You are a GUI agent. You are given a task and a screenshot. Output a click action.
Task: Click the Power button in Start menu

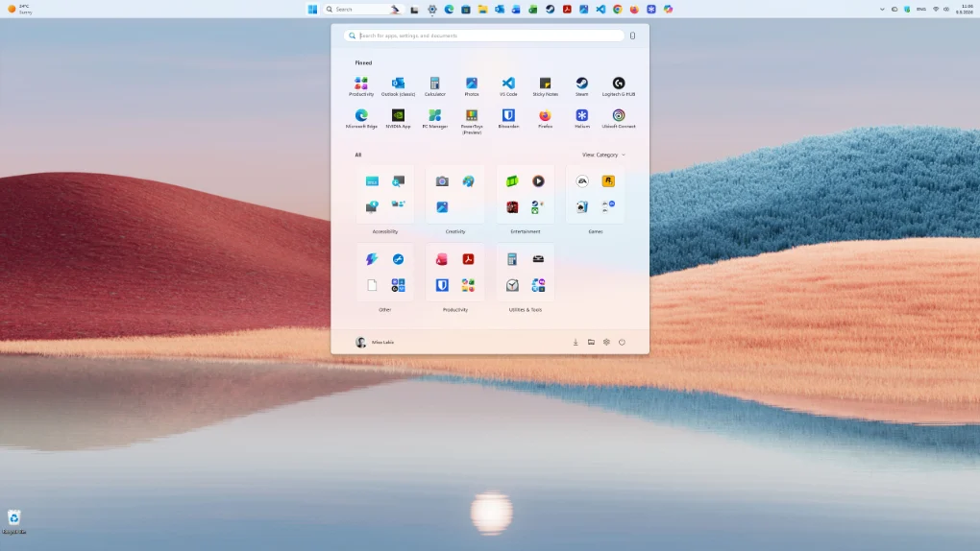[622, 343]
